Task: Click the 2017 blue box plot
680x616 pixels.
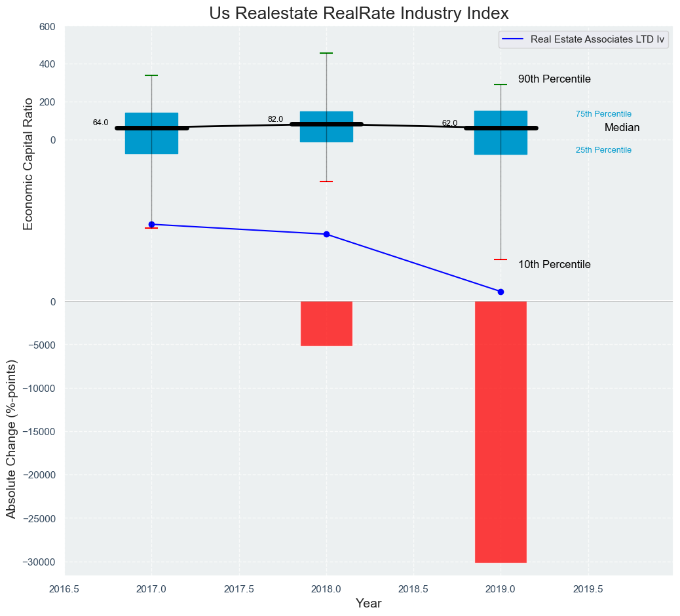Action: [151, 141]
